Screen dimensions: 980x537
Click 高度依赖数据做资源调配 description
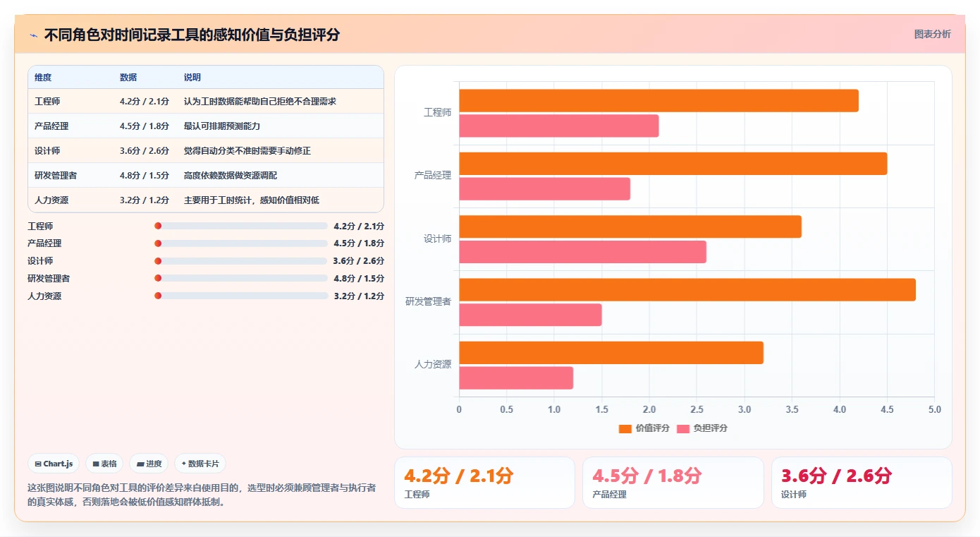231,176
